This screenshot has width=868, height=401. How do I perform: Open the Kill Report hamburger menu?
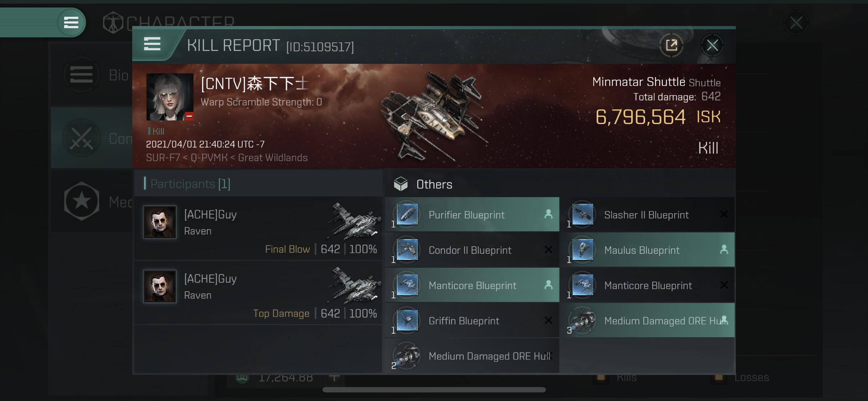[152, 44]
